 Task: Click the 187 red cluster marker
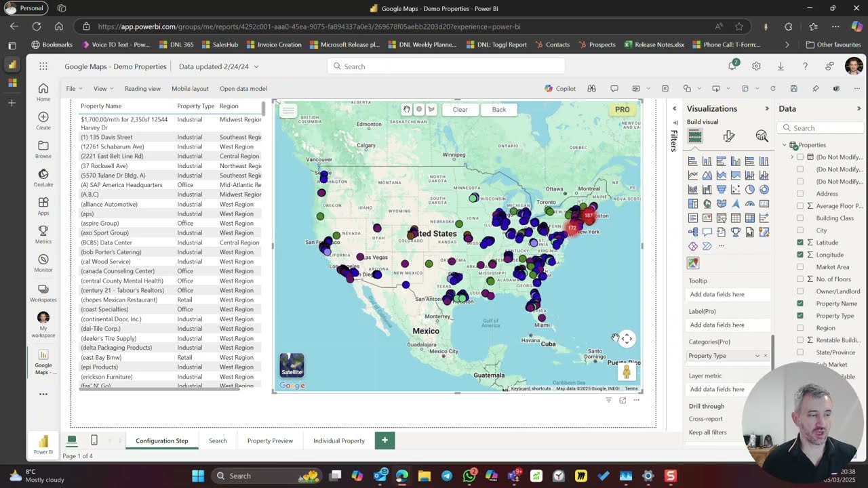pos(588,216)
